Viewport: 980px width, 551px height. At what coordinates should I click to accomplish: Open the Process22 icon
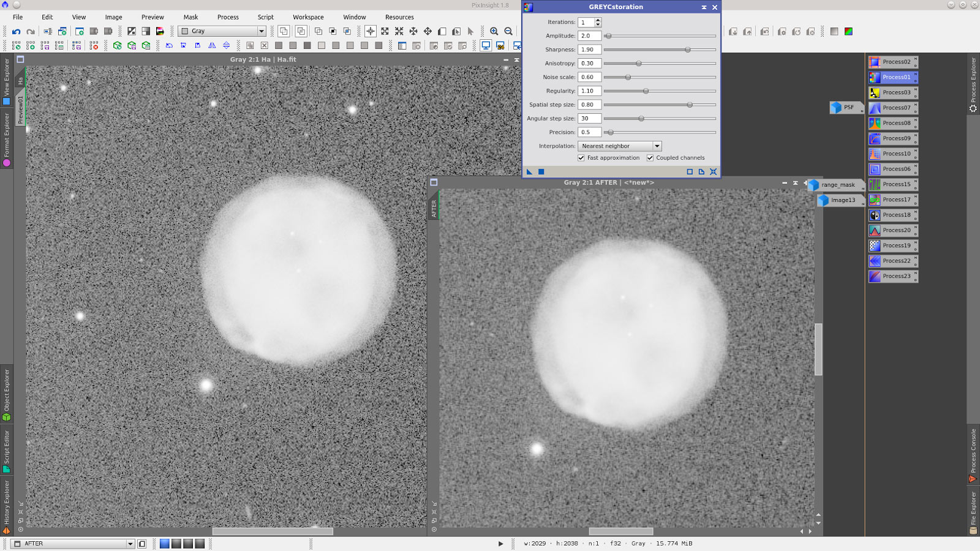(894, 261)
